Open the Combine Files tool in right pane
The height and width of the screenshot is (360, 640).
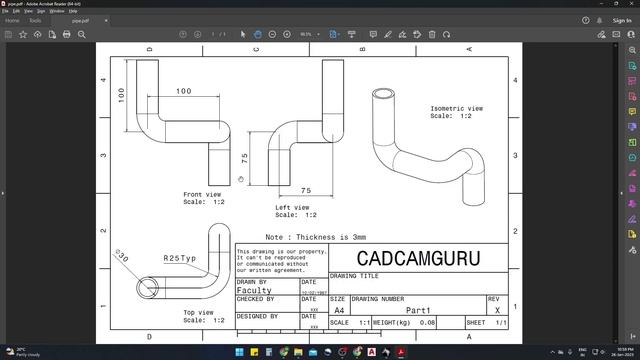point(632,127)
